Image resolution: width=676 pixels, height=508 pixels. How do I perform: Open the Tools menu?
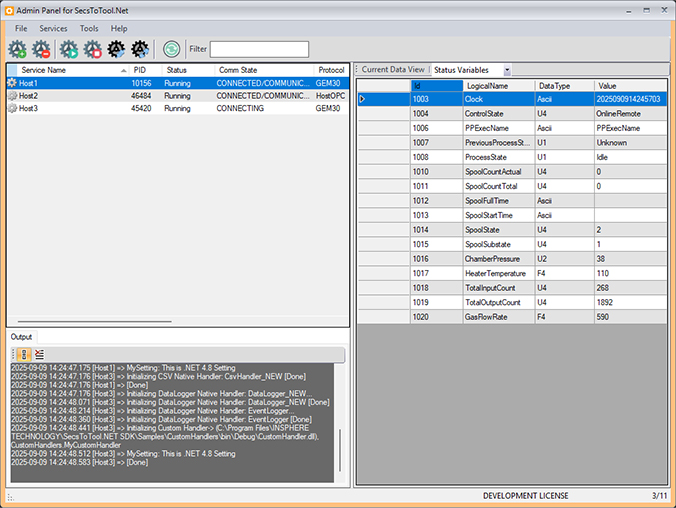(x=89, y=28)
